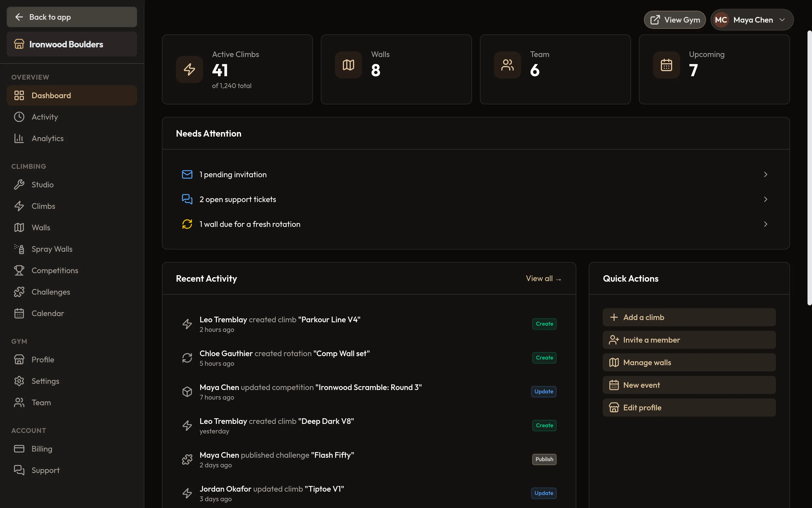
Task: Go to Dashboard in sidebar
Action: [x=72, y=95]
